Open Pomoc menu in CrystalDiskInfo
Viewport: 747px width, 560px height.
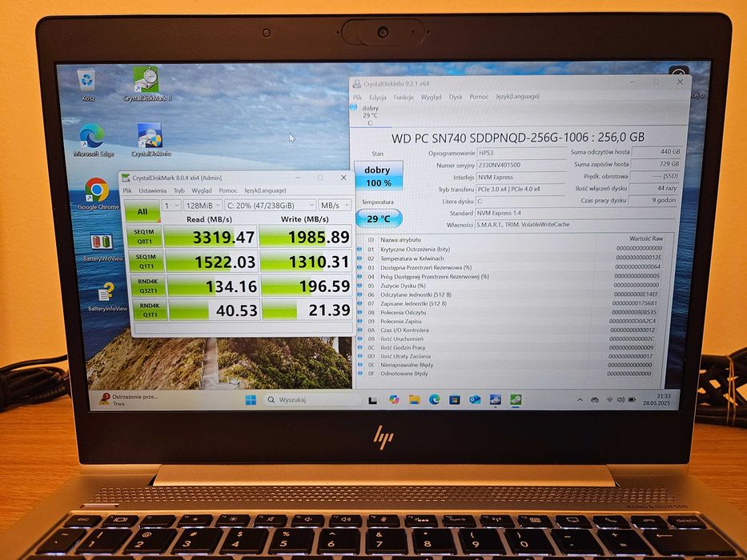coord(479,97)
